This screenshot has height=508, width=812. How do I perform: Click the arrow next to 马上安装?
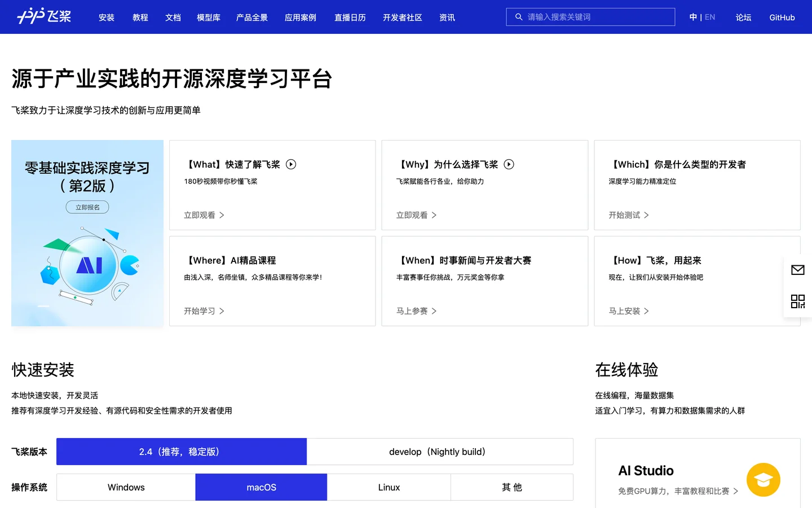tap(647, 311)
